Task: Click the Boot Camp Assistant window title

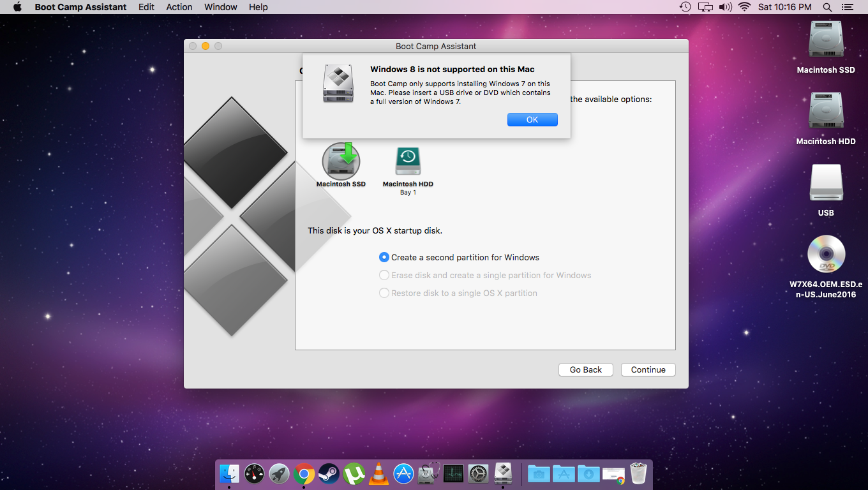Action: [436, 46]
